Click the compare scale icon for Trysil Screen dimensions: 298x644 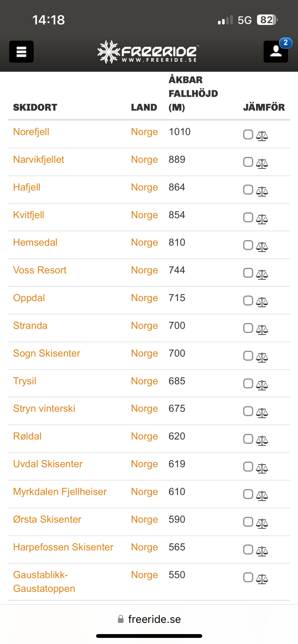tap(262, 385)
